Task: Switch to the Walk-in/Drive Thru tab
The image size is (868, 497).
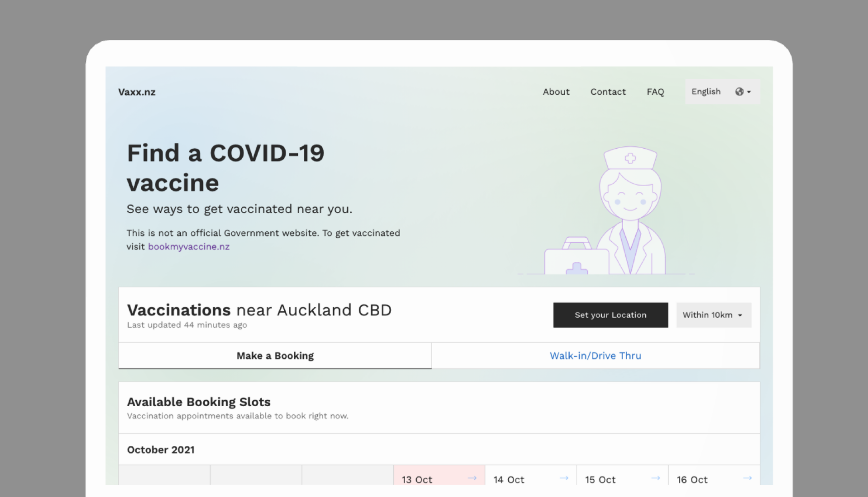Action: (x=595, y=356)
